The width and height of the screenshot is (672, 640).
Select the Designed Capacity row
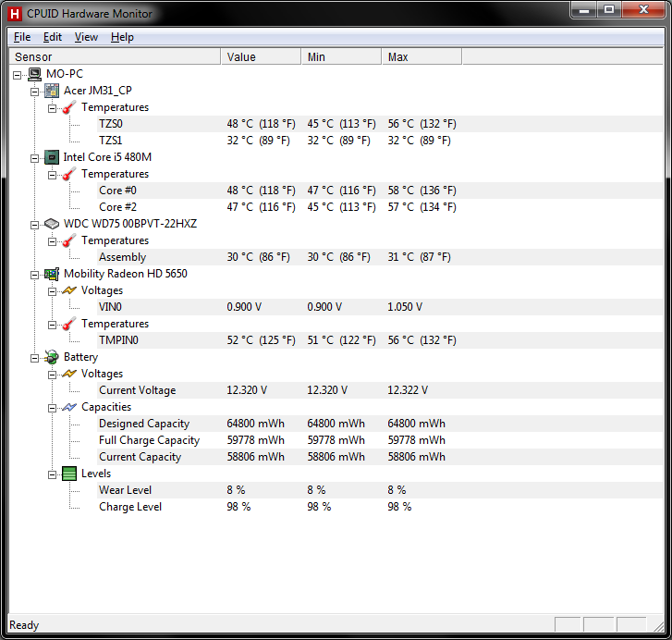(380, 424)
